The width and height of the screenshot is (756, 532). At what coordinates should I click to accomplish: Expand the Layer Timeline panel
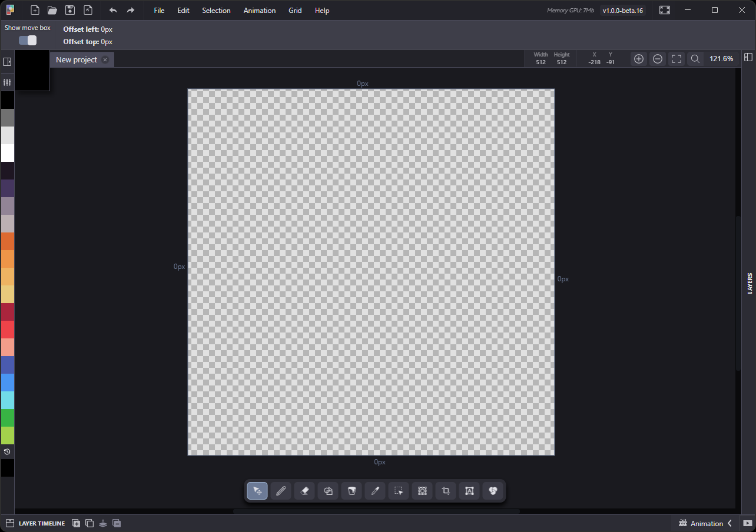click(9, 523)
